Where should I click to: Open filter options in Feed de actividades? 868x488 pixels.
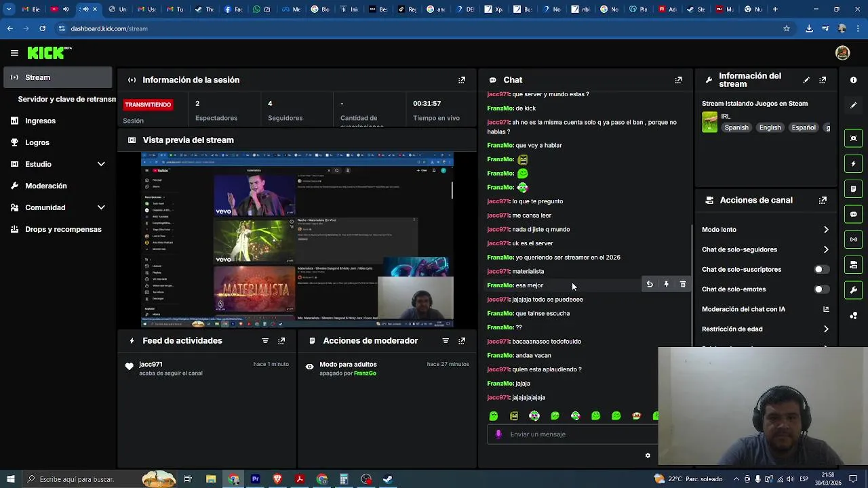(x=265, y=341)
